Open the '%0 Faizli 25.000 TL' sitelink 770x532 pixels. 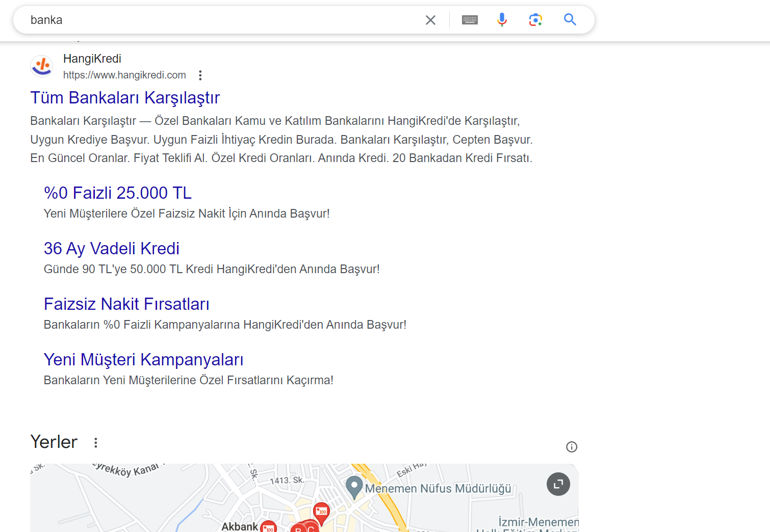118,193
